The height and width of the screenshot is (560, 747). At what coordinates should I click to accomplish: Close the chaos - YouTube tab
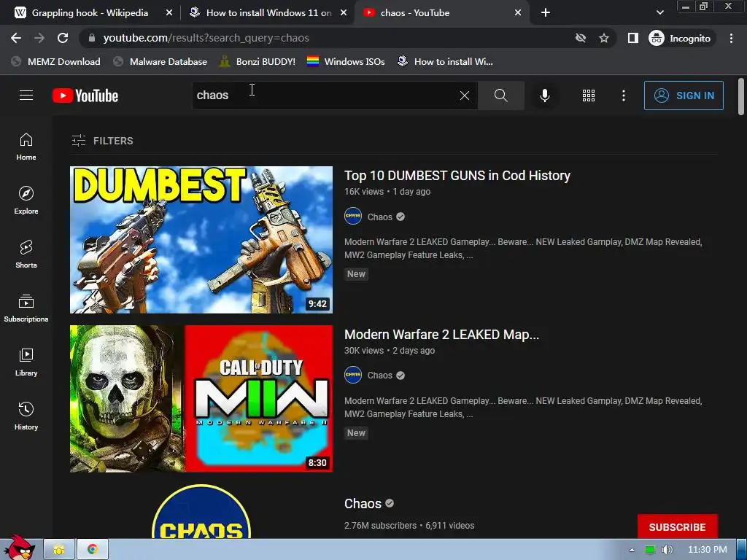pos(518,13)
